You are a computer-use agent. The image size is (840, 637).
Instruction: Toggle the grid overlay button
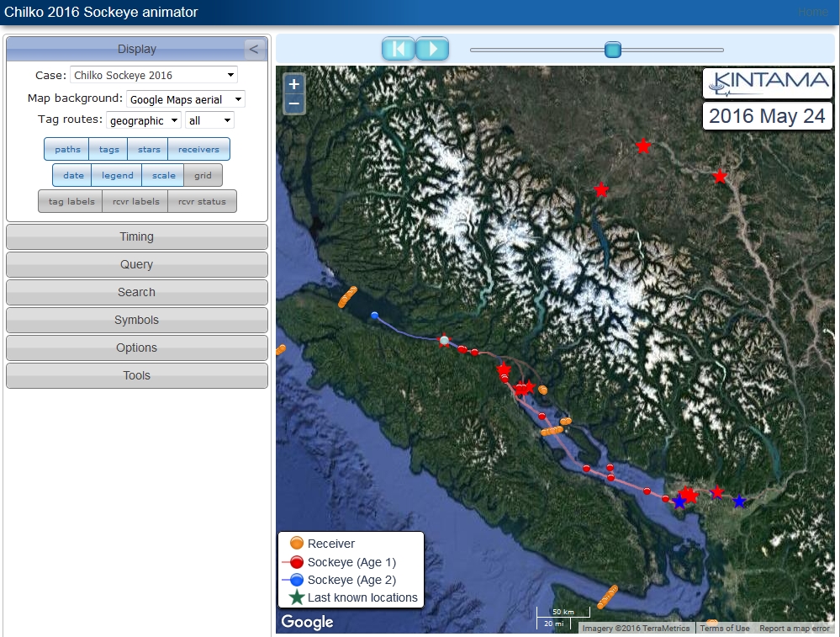pyautogui.click(x=203, y=176)
